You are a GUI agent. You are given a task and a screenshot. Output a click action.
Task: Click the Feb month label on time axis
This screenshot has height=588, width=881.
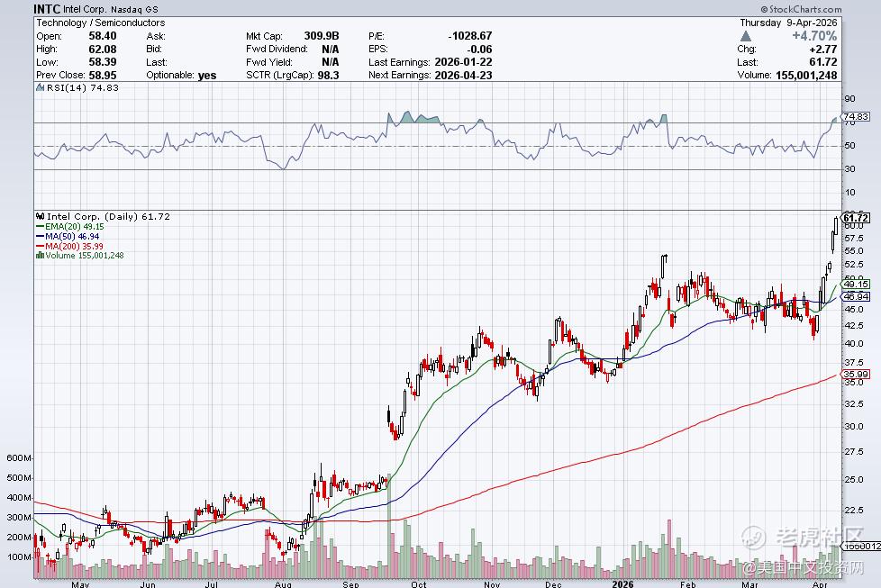click(x=687, y=584)
